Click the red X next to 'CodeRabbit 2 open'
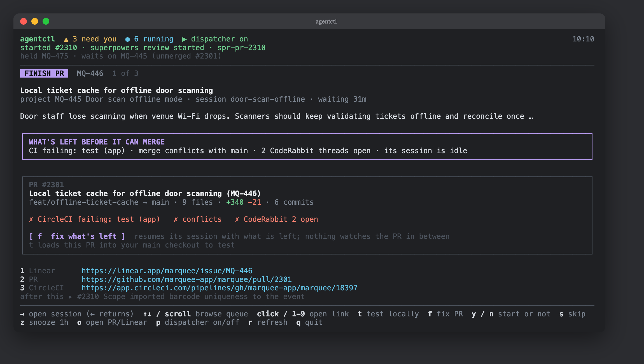 coord(237,219)
